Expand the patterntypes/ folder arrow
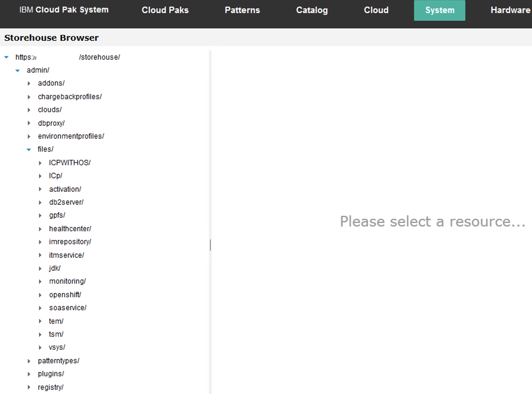 [29, 361]
